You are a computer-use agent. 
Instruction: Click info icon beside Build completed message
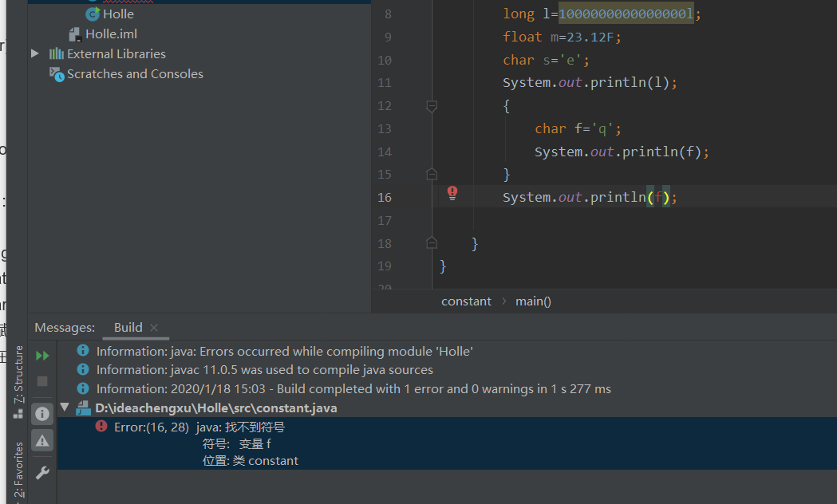(x=83, y=388)
